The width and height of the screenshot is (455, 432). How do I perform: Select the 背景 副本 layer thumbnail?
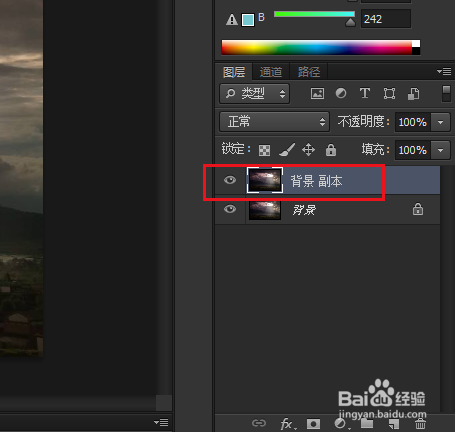click(x=265, y=180)
